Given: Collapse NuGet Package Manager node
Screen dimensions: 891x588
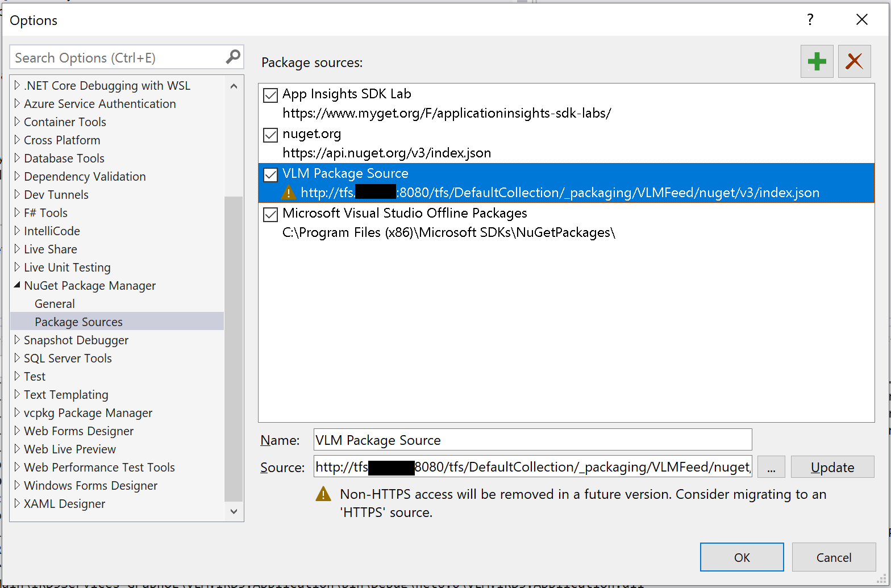Looking at the screenshot, I should [x=17, y=285].
